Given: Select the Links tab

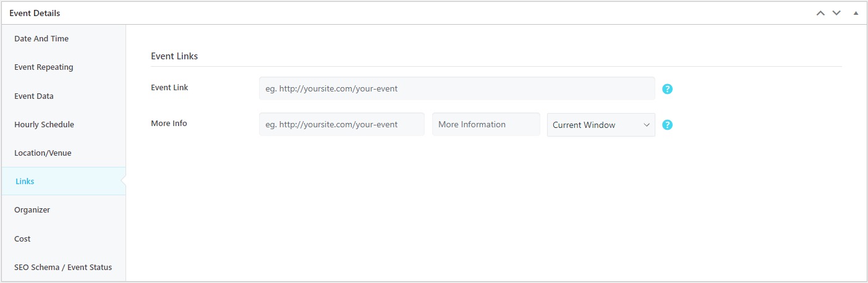Looking at the screenshot, I should pyautogui.click(x=64, y=181).
